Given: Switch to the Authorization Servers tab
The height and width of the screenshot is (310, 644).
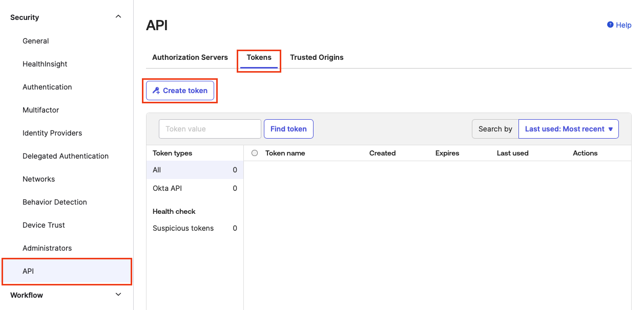Looking at the screenshot, I should (x=190, y=57).
